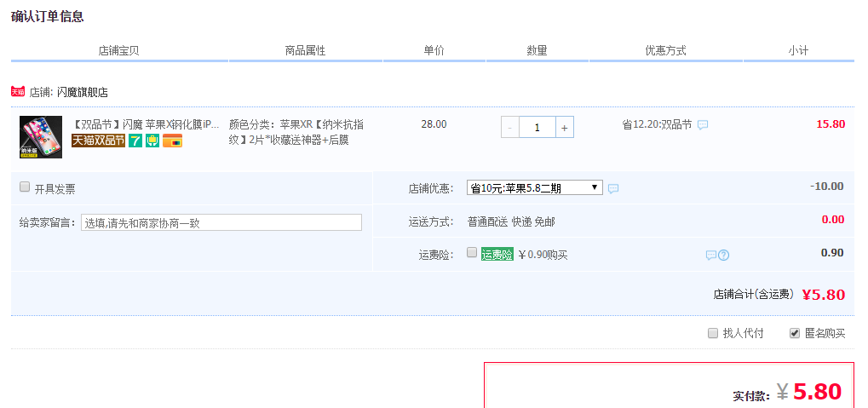868x408 pixels.
Task: Decrease quantity with the minus button
Action: (x=510, y=127)
